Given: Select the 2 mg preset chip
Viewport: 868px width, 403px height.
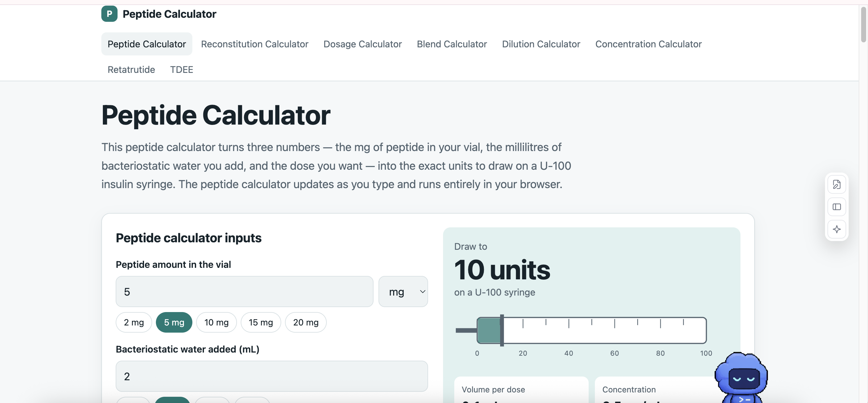Looking at the screenshot, I should click(x=134, y=322).
